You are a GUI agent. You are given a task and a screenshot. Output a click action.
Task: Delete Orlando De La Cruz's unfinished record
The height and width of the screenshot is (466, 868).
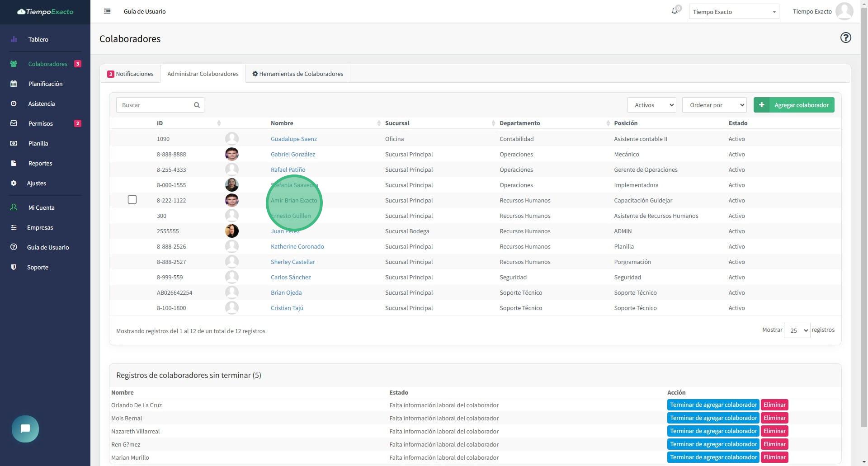tap(774, 405)
